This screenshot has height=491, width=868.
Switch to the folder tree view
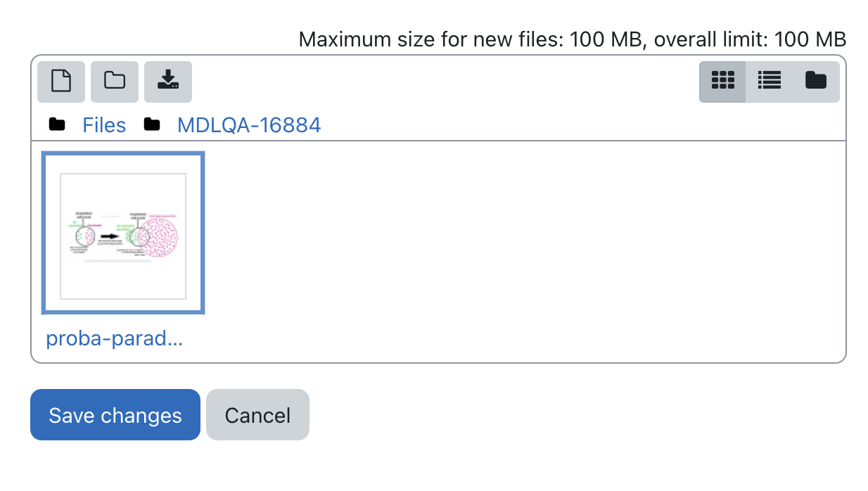[x=816, y=82]
